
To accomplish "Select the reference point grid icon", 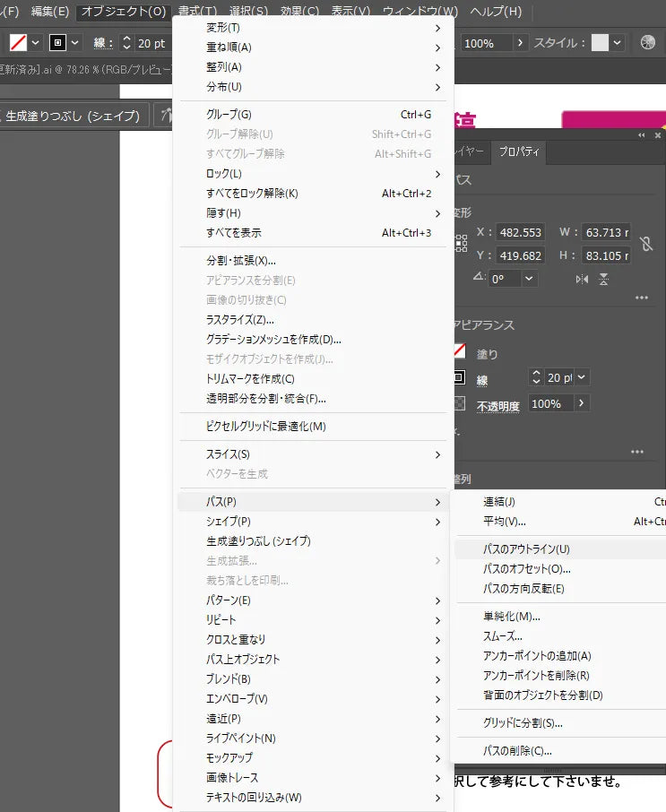I will coord(461,243).
